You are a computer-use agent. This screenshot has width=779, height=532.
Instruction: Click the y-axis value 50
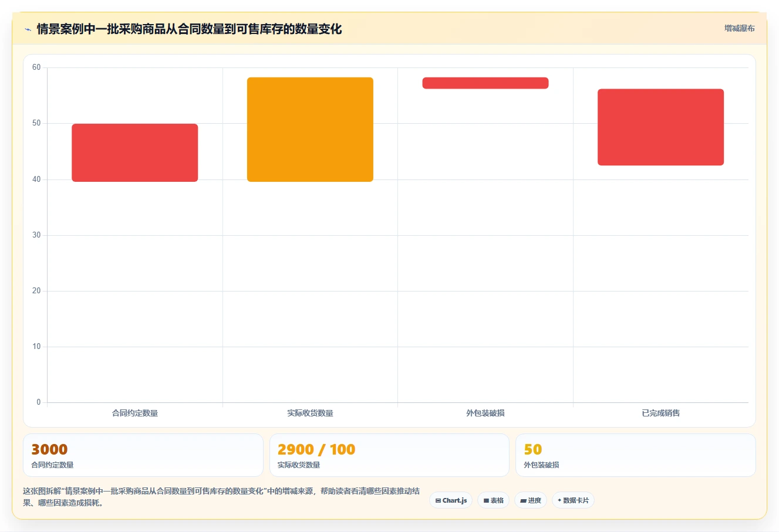[x=36, y=123]
